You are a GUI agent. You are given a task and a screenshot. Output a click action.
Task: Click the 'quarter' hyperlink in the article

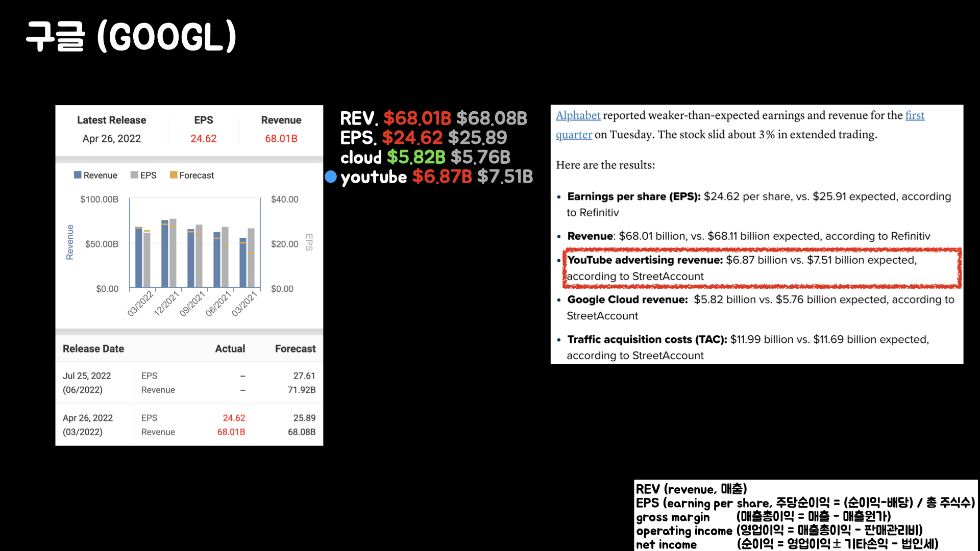(x=574, y=135)
